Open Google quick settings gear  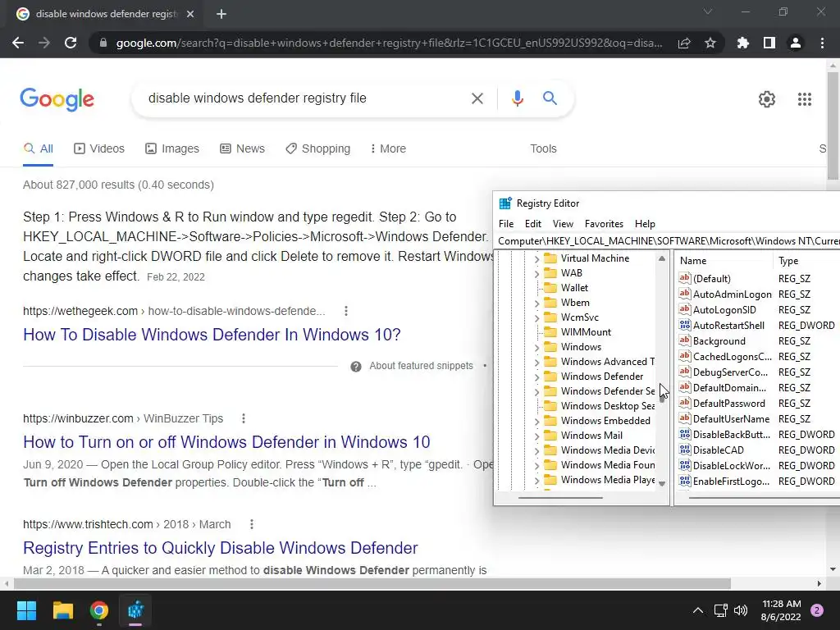(767, 99)
